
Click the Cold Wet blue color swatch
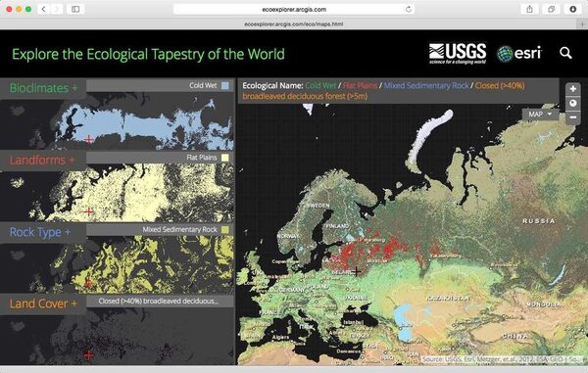(x=224, y=85)
